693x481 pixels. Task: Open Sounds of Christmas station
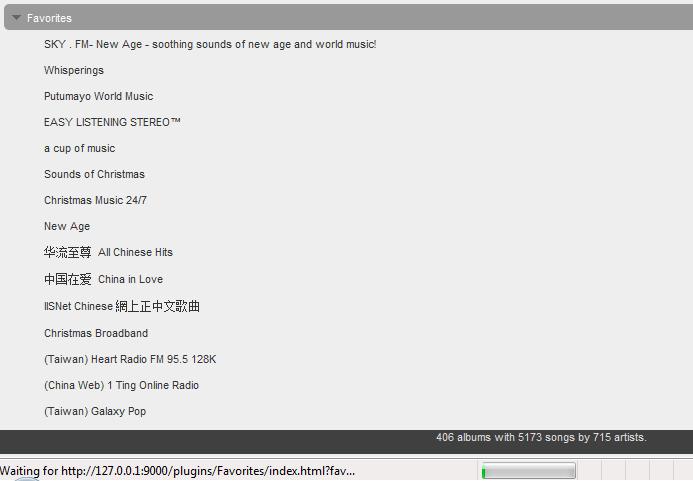pos(94,174)
